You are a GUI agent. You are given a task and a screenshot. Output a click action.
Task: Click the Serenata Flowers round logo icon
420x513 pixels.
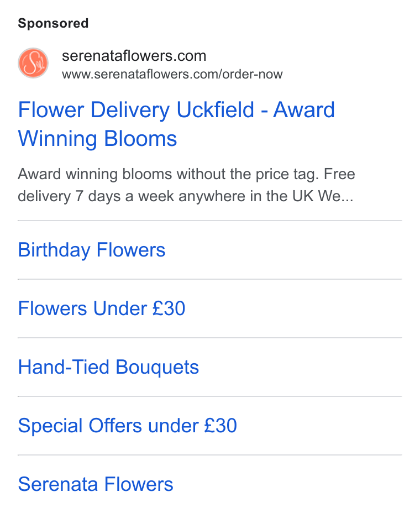point(33,63)
